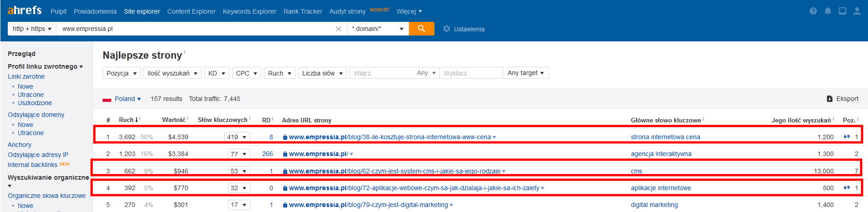This screenshot has height=212, width=868.
Task: Open Uszkodzone backlinks link
Action: point(35,103)
